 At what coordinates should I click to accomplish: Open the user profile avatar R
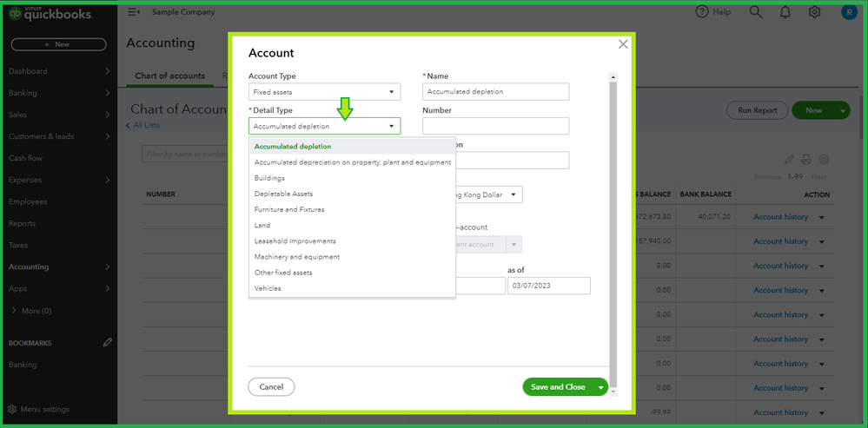pyautogui.click(x=848, y=11)
